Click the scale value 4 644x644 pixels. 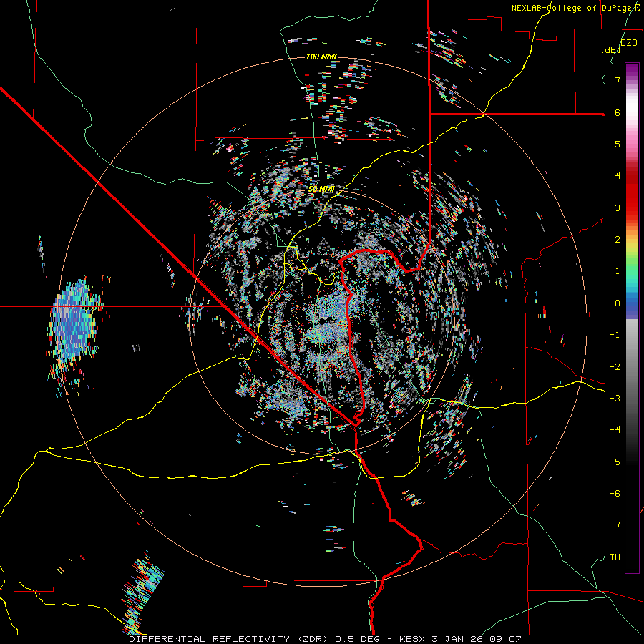pyautogui.click(x=618, y=176)
